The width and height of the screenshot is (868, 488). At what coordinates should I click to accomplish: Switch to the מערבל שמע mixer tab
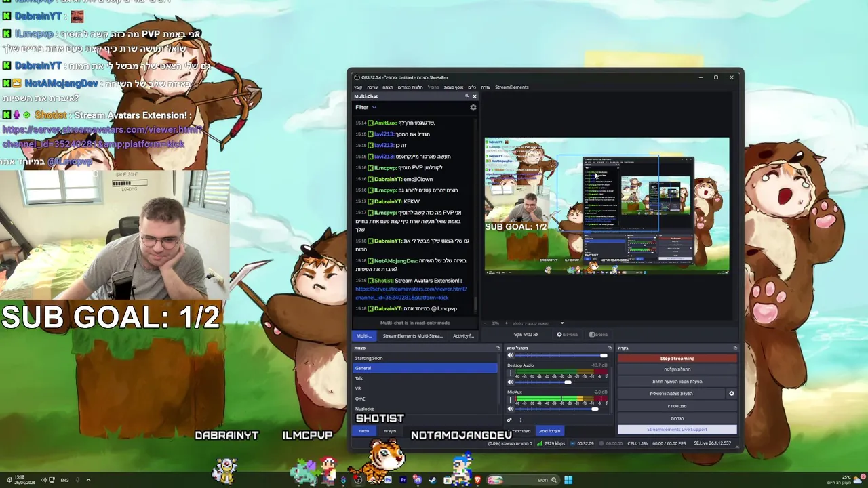(x=550, y=430)
